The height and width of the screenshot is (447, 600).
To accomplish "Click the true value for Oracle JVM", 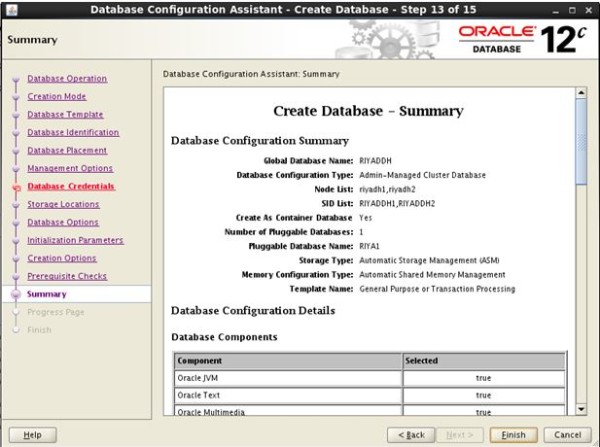I will tap(483, 378).
